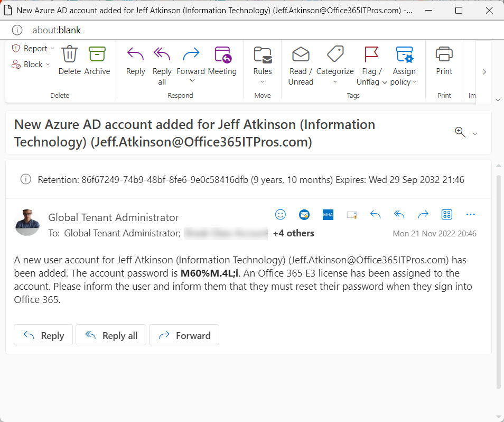Click the date Mon 21 Nov 2022 20:46

pyautogui.click(x=435, y=234)
